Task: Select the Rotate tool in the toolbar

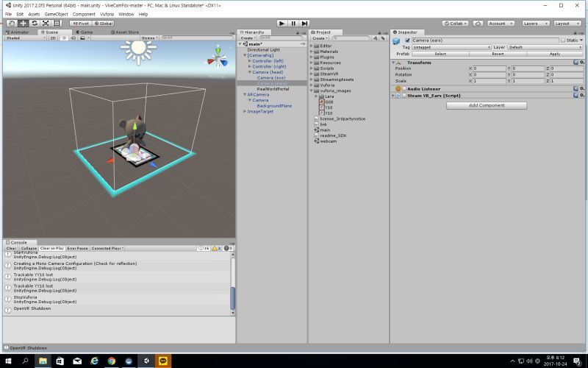Action: coord(34,24)
